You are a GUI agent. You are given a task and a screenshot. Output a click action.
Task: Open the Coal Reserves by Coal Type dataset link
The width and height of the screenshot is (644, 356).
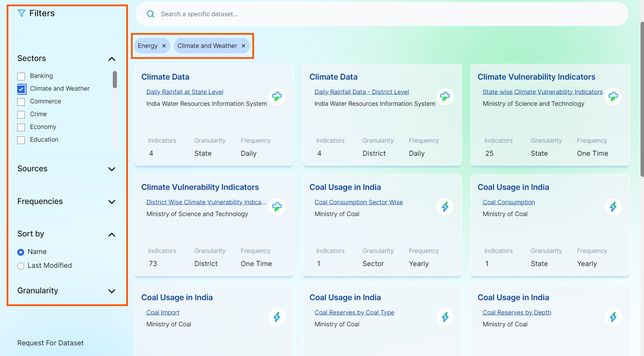click(354, 313)
